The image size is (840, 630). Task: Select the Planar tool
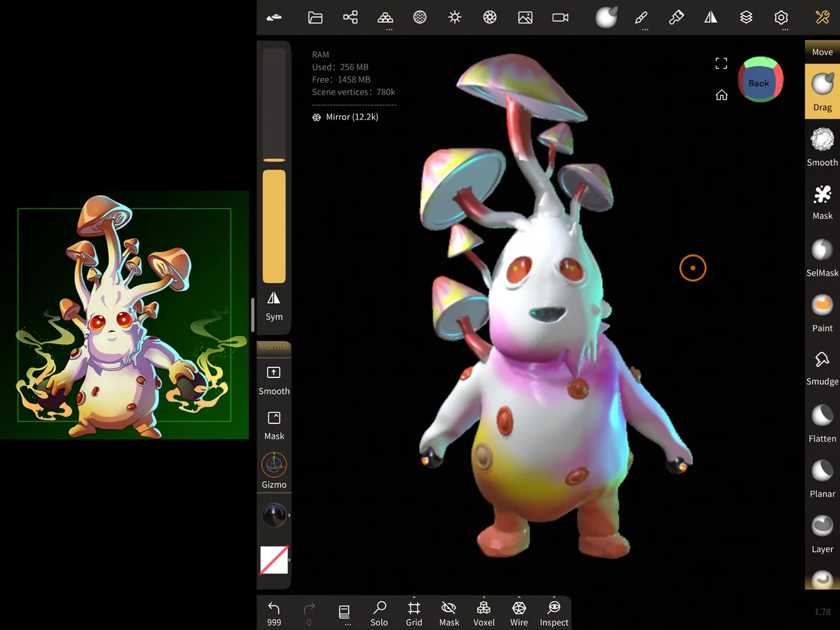click(822, 478)
